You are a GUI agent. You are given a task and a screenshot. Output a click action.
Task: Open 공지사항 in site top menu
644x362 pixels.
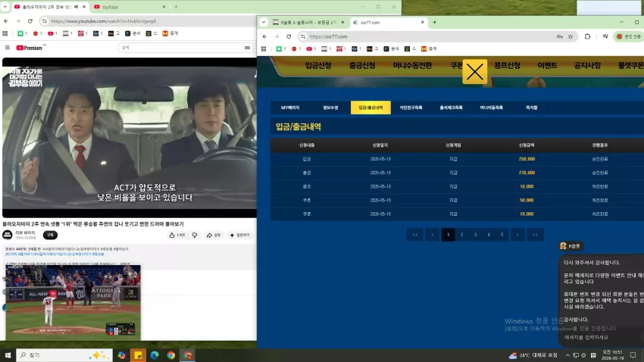coord(587,65)
